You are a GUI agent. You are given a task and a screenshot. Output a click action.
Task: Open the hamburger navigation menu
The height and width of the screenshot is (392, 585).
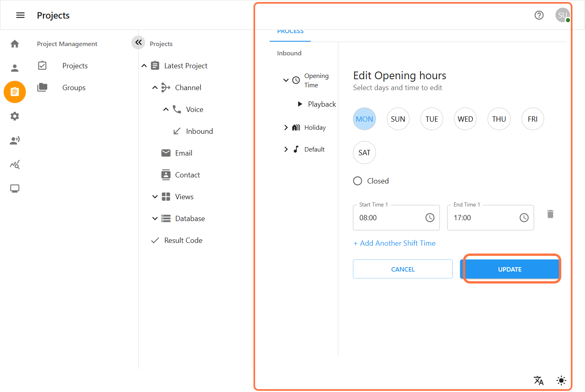pos(20,15)
